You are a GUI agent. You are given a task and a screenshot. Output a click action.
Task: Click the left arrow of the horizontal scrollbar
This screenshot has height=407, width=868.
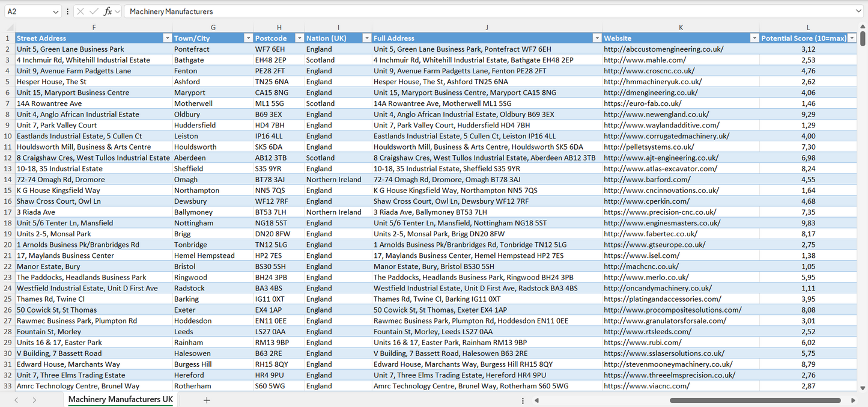click(536, 400)
